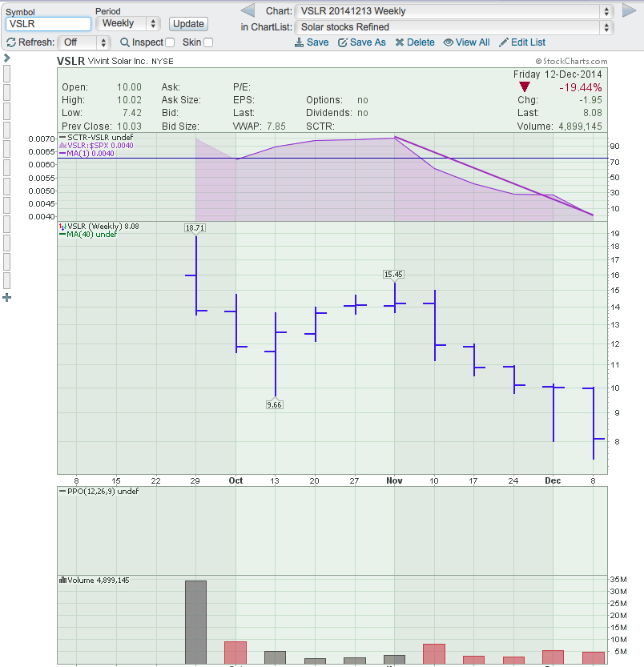Click the refresh circular arrows icon
Image resolution: width=644 pixels, height=667 pixels.
(x=11, y=42)
